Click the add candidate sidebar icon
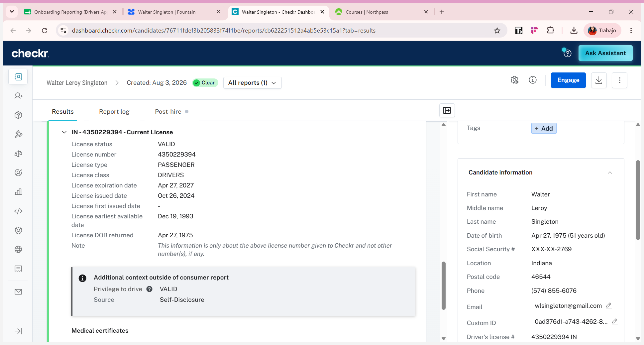This screenshot has height=345, width=644. click(18, 96)
